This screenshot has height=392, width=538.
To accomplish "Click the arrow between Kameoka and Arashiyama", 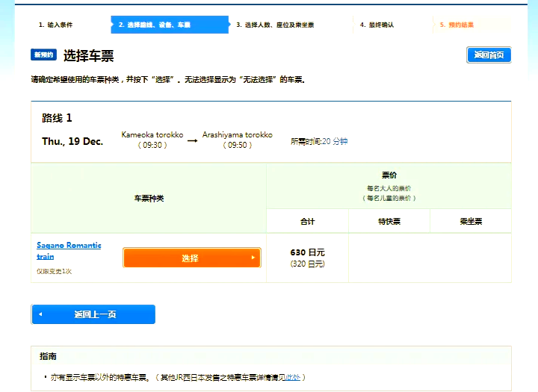I will (193, 140).
